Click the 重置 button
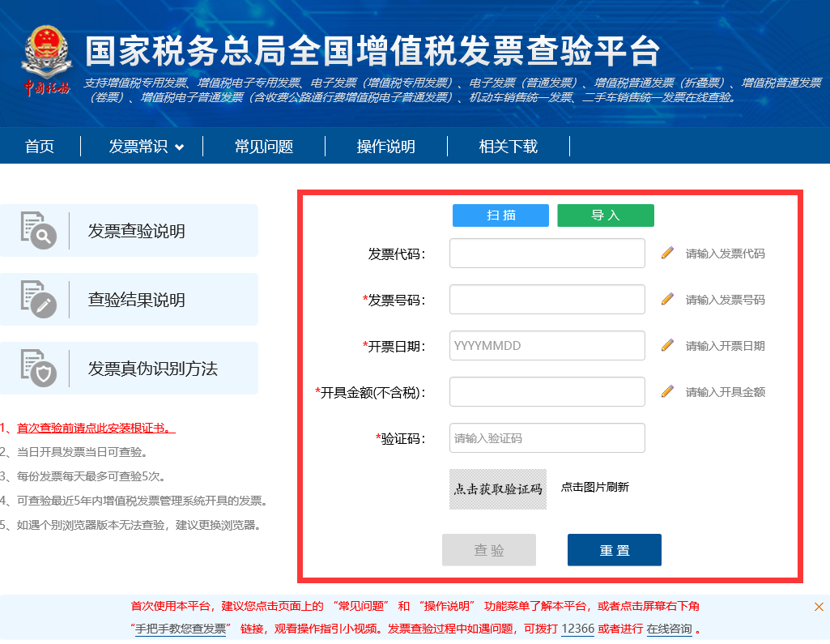The width and height of the screenshot is (830, 644). click(615, 550)
